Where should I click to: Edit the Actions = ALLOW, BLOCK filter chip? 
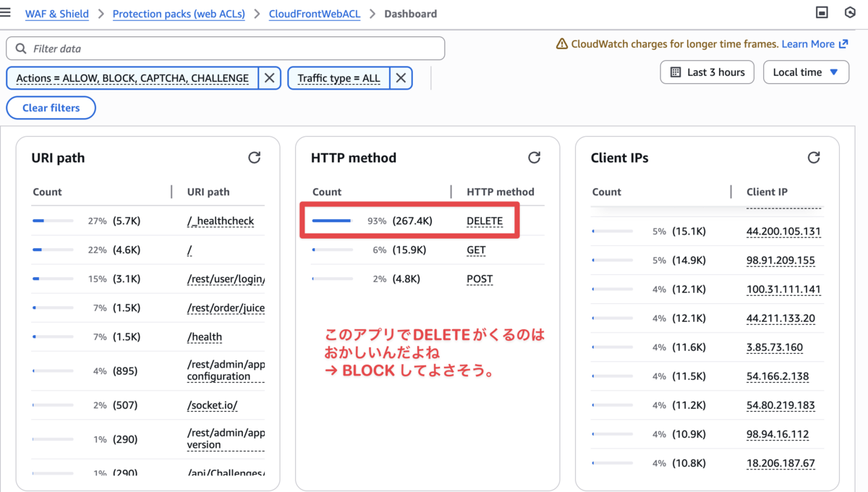pyautogui.click(x=132, y=78)
